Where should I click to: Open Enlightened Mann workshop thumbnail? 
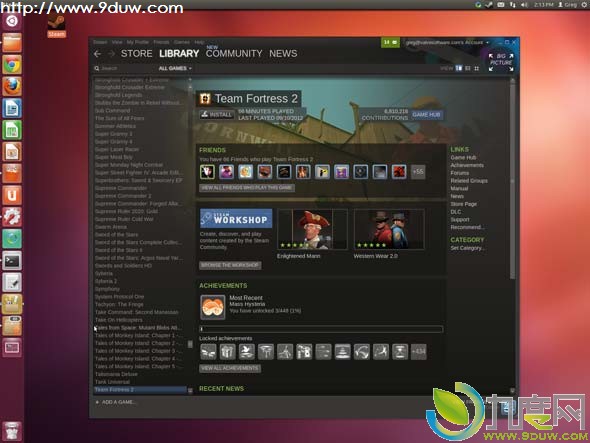coord(312,230)
